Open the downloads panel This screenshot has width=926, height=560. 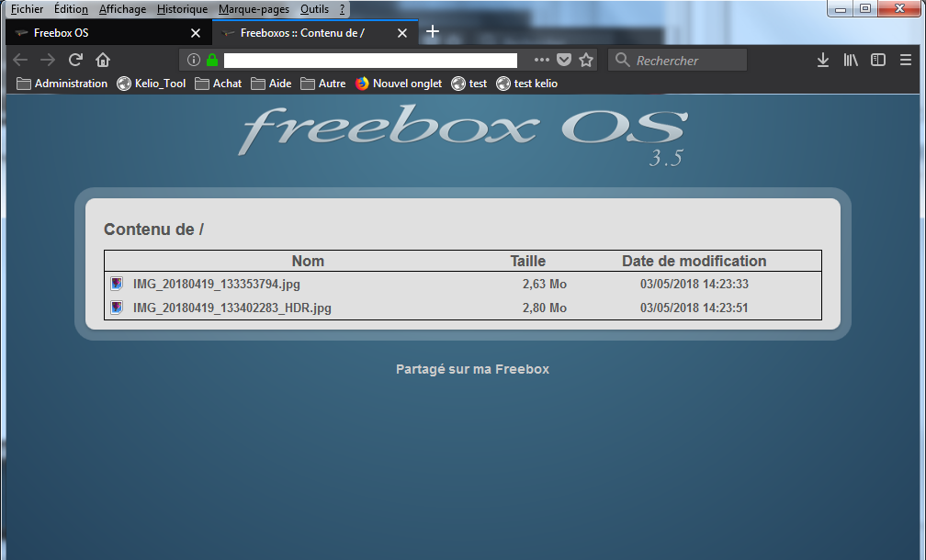(823, 60)
